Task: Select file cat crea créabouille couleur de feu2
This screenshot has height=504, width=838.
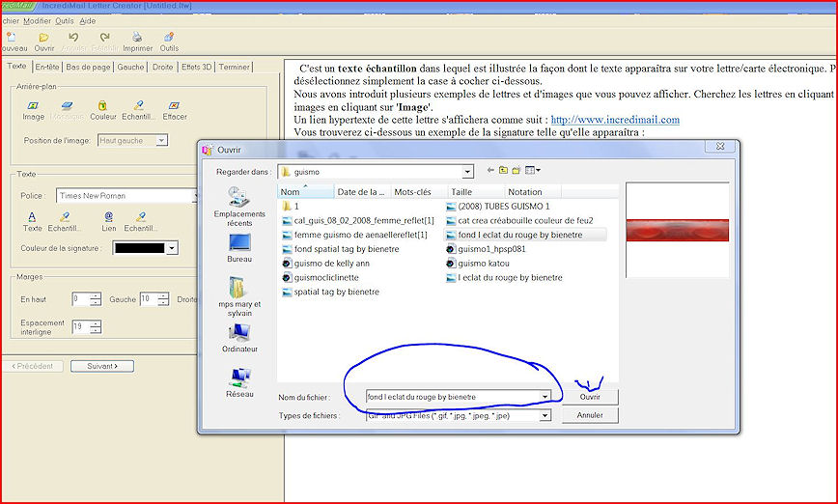Action: [x=519, y=221]
